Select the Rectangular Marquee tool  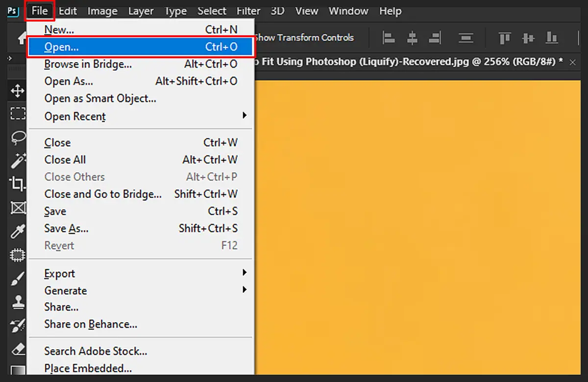click(17, 113)
